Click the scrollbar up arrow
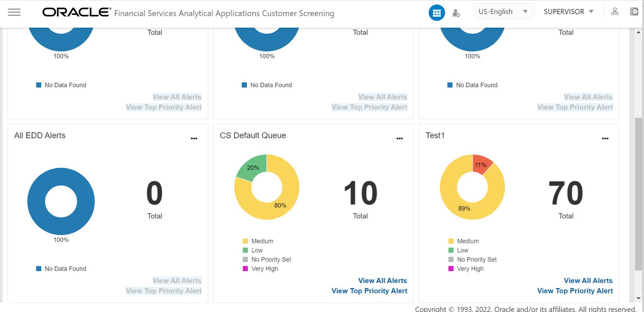 click(x=638, y=32)
